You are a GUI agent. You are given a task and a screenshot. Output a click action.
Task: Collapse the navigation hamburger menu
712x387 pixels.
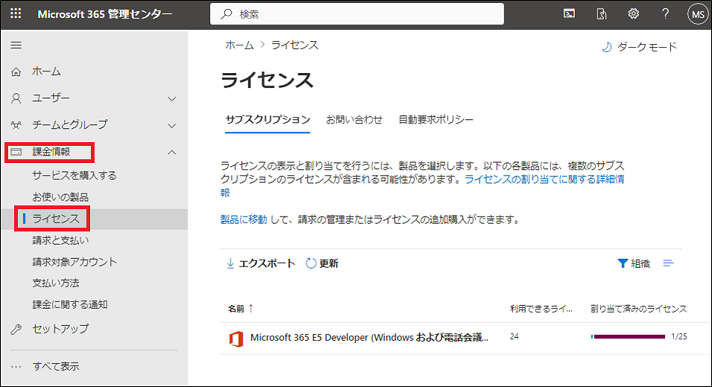(x=16, y=45)
